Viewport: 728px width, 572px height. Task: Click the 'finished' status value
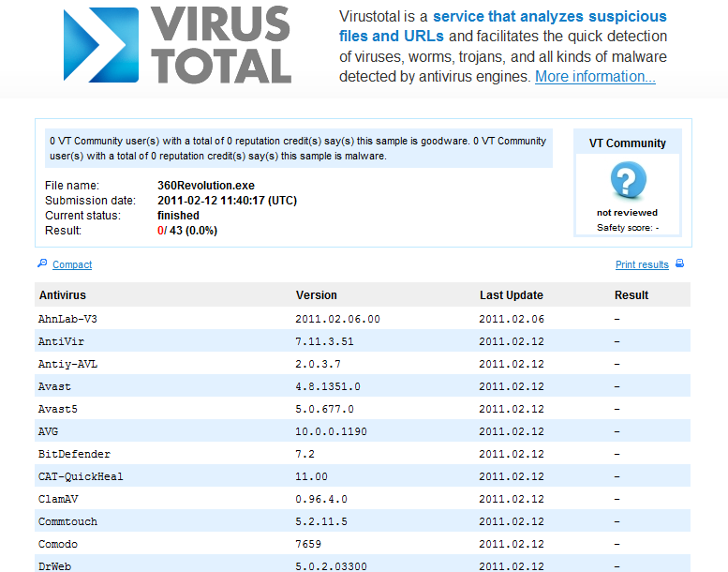click(178, 215)
